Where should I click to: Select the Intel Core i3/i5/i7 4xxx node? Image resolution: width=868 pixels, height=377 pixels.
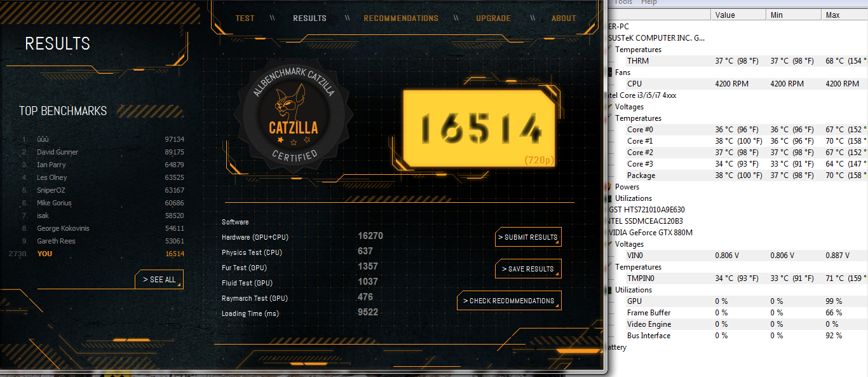[x=643, y=95]
